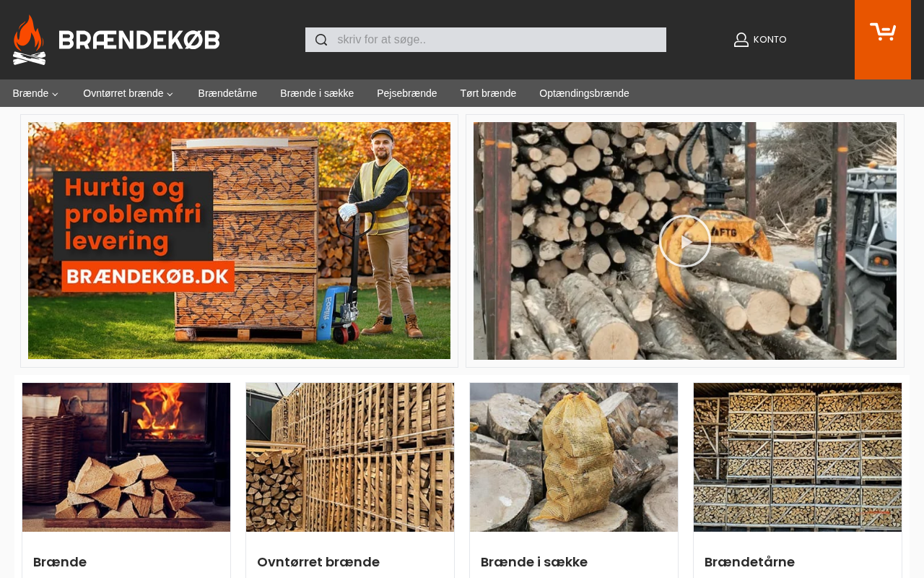Click the Hurtig og problemfri levering banner
The height and width of the screenshot is (578, 924).
point(239,241)
